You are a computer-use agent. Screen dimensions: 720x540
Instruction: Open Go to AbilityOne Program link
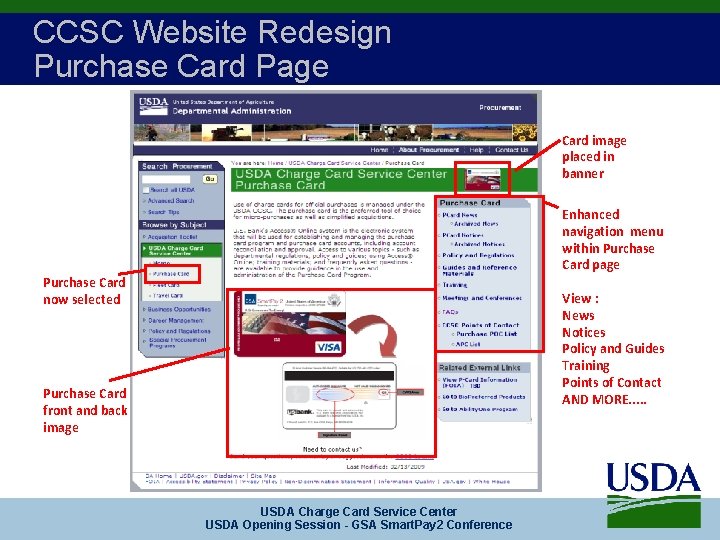tap(480, 409)
